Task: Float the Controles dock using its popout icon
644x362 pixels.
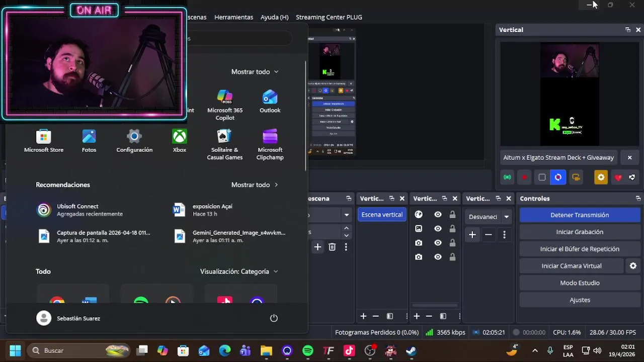Action: coord(638,199)
